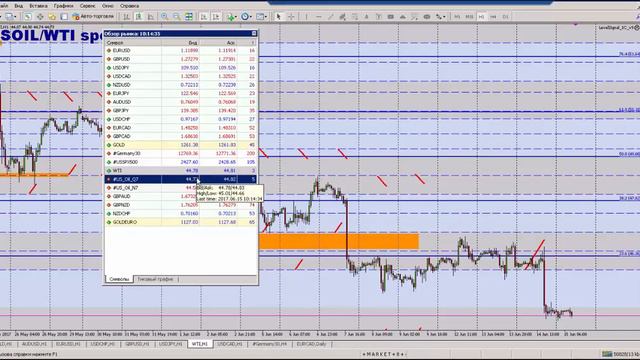
Task: Switch to the AUDUSD,H1 chart tab
Action: 34,344
